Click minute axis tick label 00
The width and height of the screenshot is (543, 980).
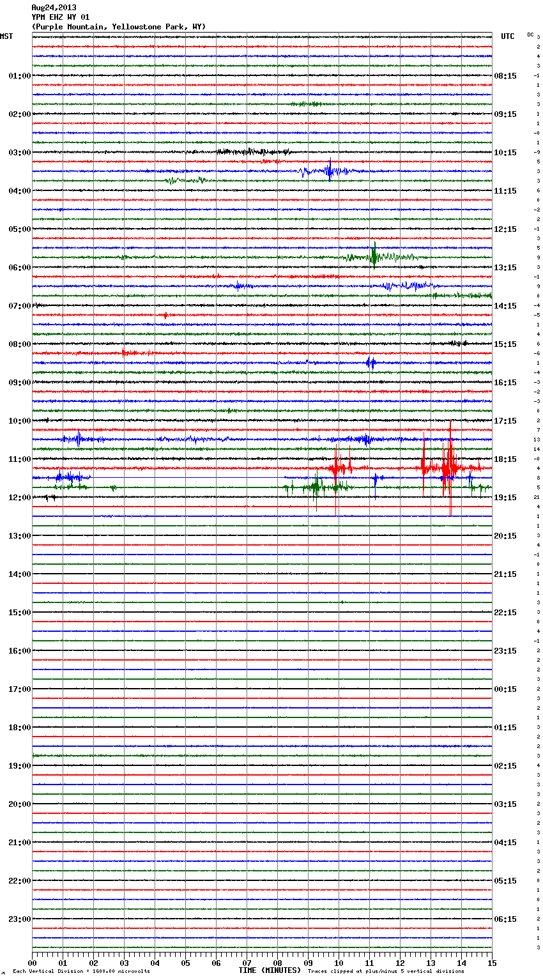coord(32,963)
